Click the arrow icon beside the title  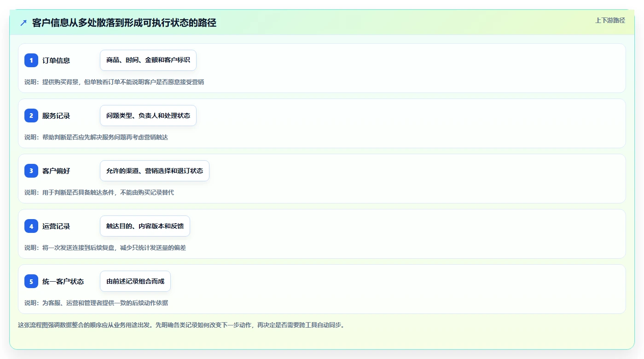point(23,23)
